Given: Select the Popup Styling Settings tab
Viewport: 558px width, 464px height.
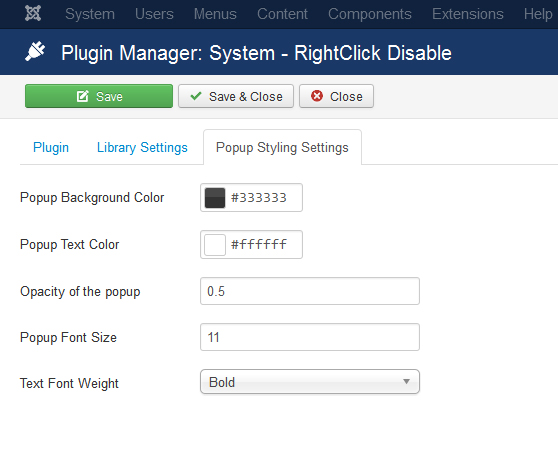Looking at the screenshot, I should click(x=282, y=147).
